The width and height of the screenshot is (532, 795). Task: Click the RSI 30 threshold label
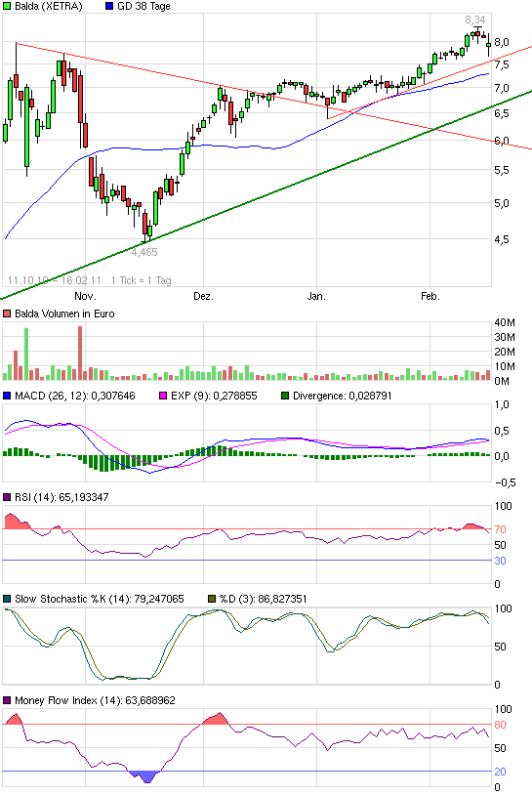click(500, 561)
